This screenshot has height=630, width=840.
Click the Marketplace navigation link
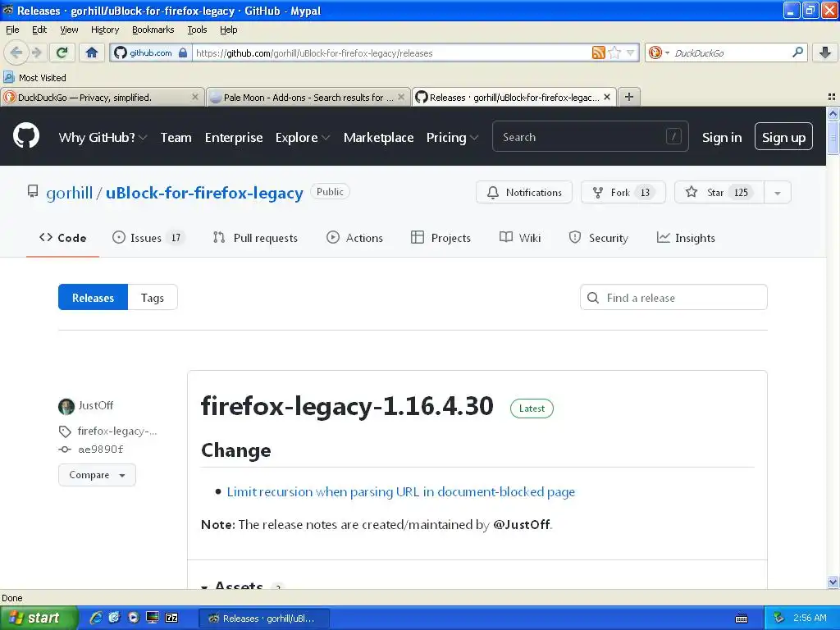(x=378, y=138)
